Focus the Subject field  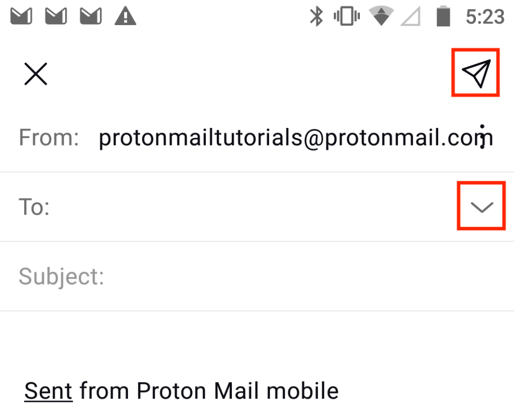(x=257, y=276)
